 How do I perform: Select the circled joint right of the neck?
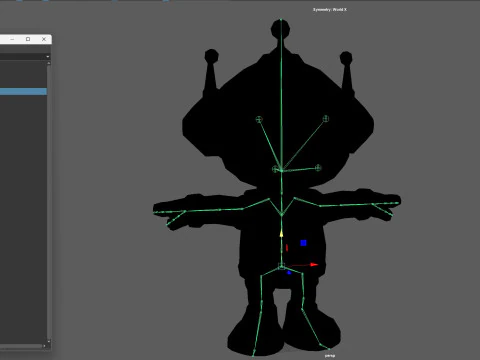coord(318,168)
